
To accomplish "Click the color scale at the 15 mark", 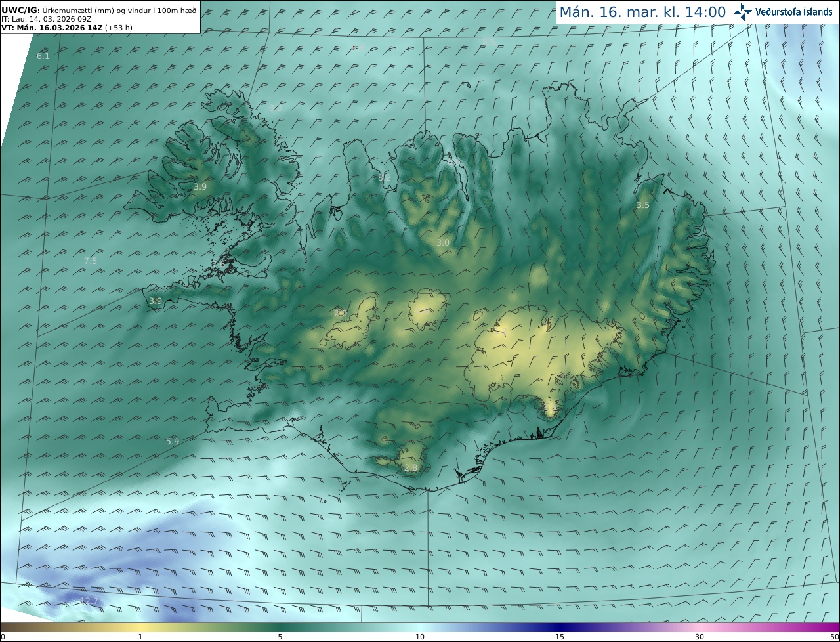I will tap(560, 628).
